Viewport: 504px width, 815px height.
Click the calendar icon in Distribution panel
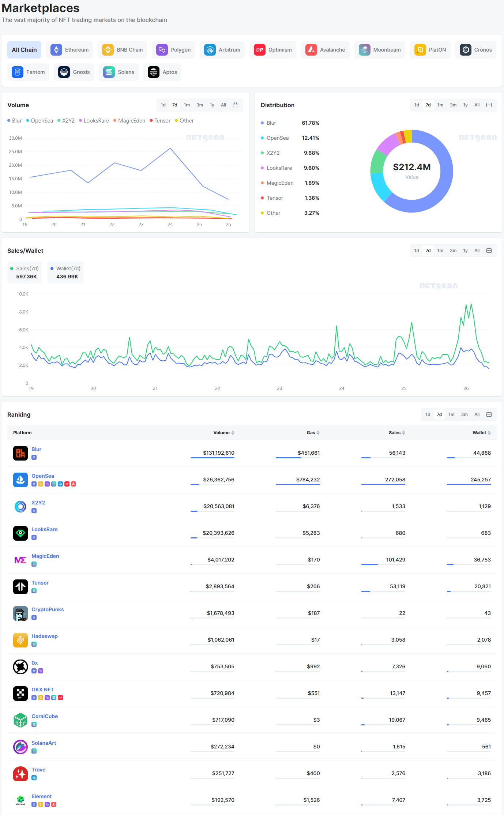coord(489,105)
